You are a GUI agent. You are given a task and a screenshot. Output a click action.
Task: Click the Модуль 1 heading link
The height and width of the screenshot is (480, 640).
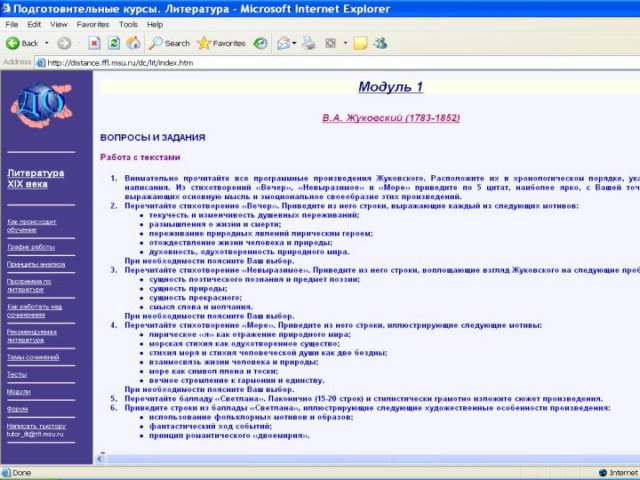[x=391, y=87]
